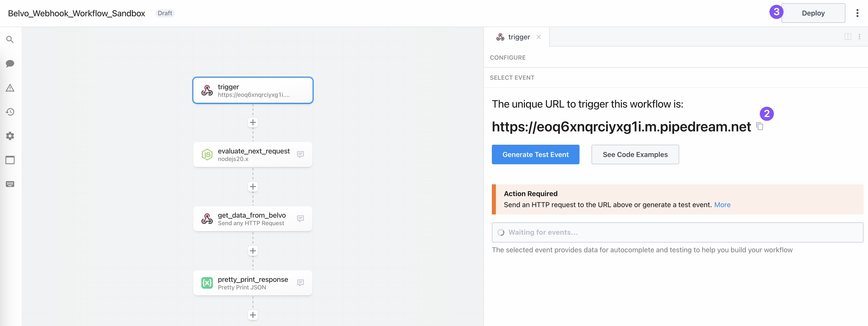Viewport: 868px width, 326px height.
Task: Select the pretty_print_response step
Action: pos(253,283)
